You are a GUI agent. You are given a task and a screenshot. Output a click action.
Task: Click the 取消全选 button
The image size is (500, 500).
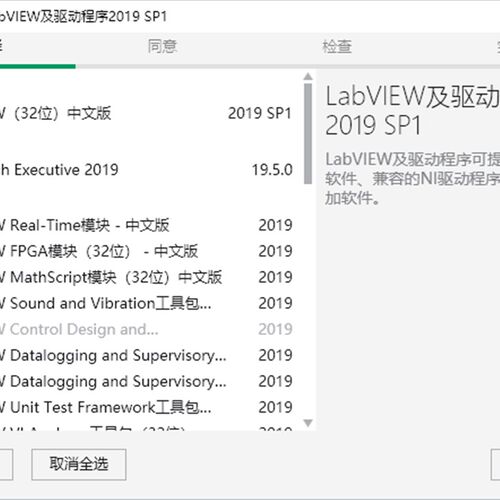click(79, 464)
